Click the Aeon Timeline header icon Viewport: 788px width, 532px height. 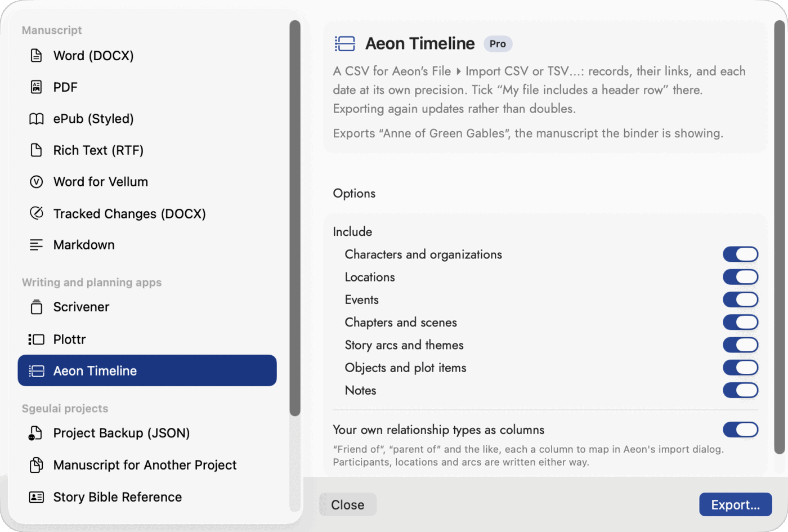tap(345, 43)
